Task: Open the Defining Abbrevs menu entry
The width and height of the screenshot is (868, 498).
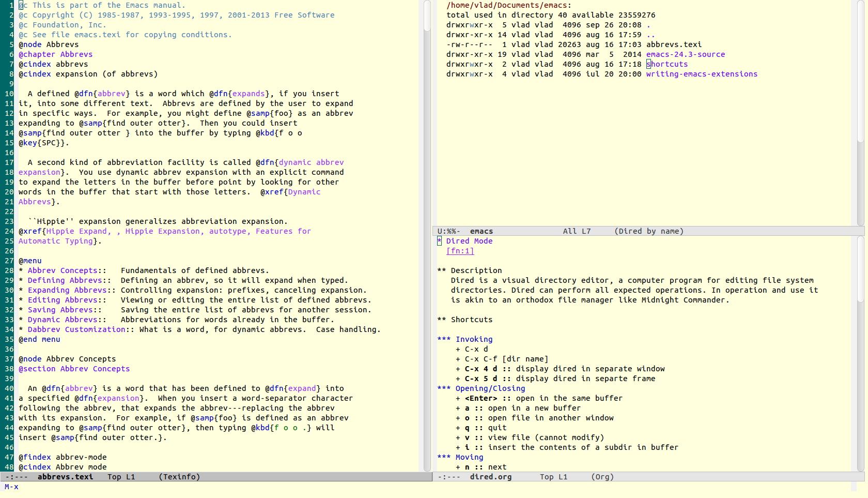Action: click(x=65, y=280)
